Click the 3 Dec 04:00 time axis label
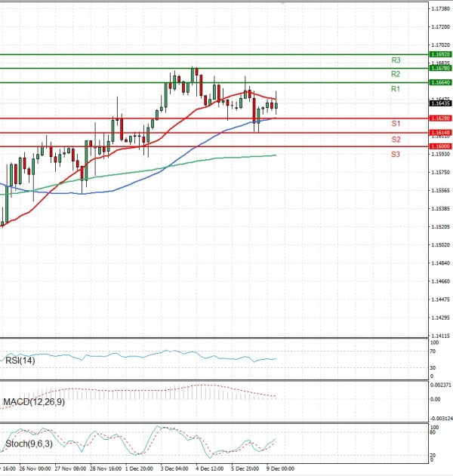This screenshot has width=453, height=476. (x=174, y=468)
